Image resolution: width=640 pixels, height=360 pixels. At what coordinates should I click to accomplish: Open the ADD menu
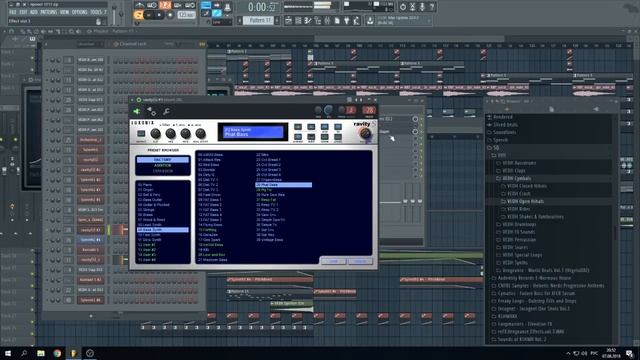[x=33, y=13]
